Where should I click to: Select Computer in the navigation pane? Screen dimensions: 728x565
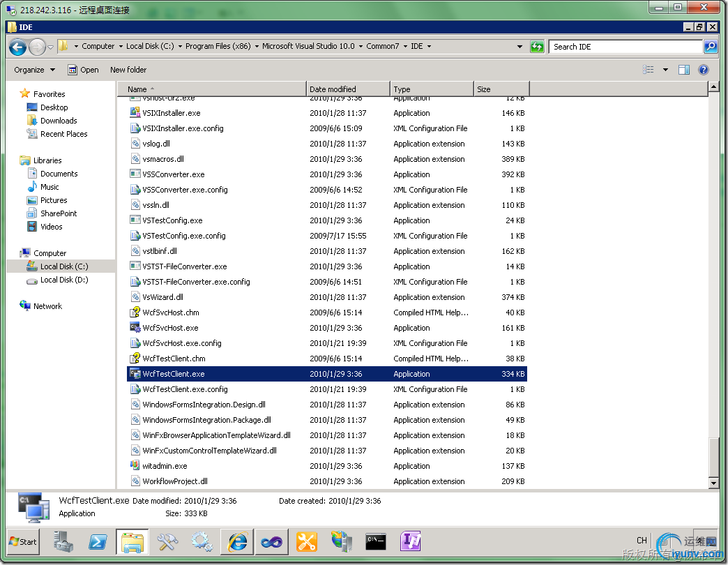tap(50, 253)
